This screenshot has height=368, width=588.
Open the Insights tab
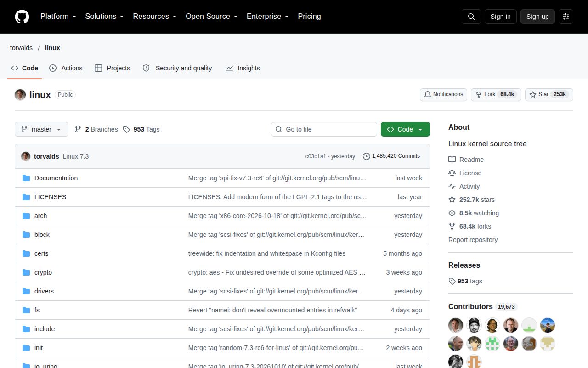pyautogui.click(x=243, y=68)
